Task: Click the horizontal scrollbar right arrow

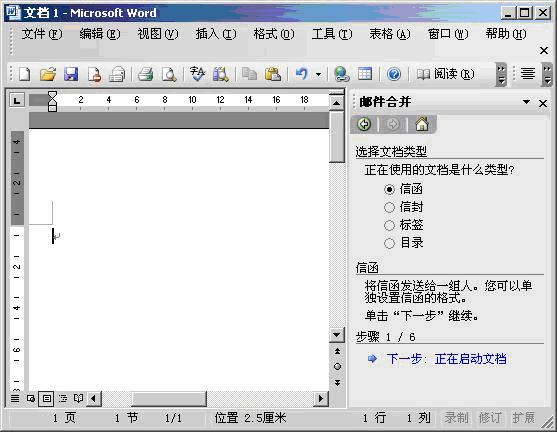Action: coord(321,399)
